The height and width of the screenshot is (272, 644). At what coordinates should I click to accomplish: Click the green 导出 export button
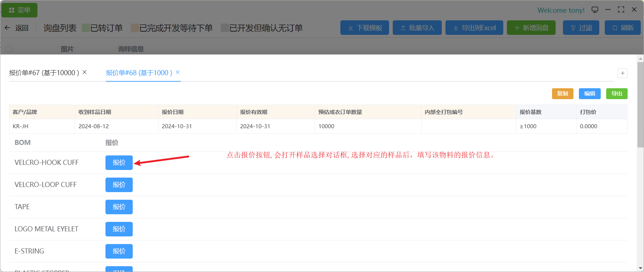(x=616, y=94)
